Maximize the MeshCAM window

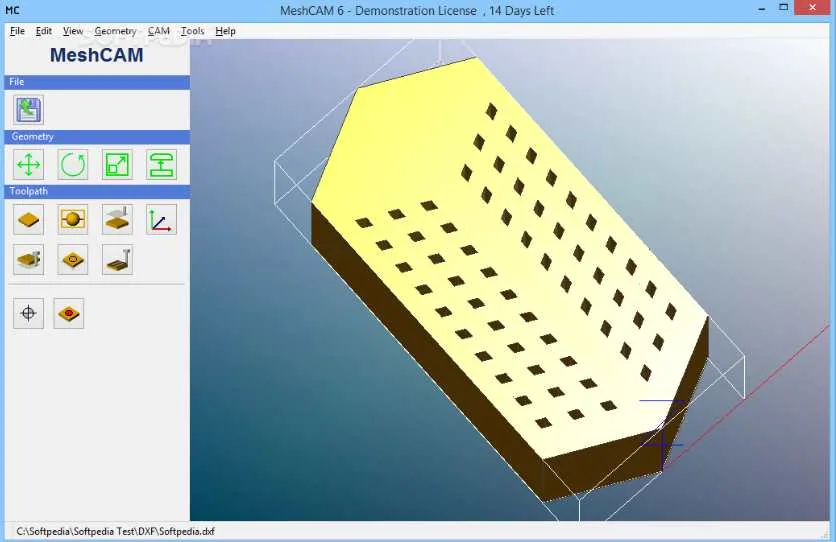784,7
